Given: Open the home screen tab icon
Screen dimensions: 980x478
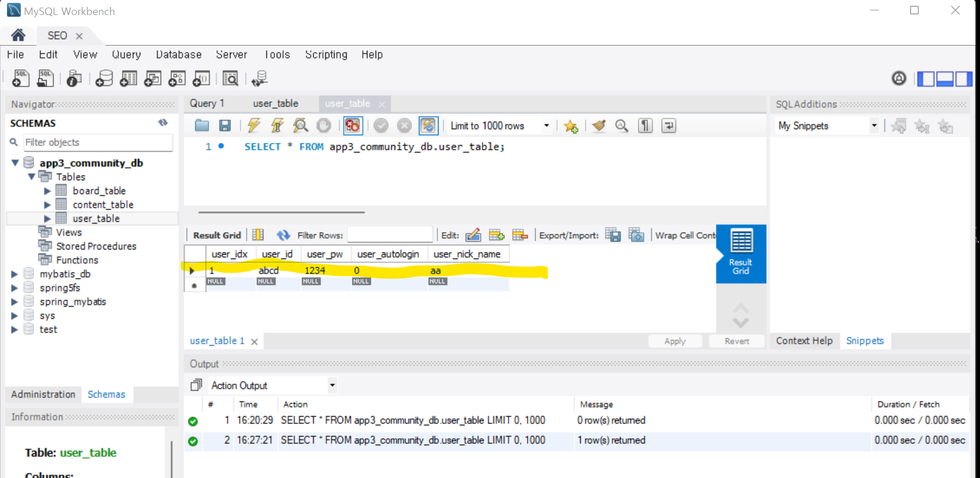Looking at the screenshot, I should pyautogui.click(x=18, y=35).
